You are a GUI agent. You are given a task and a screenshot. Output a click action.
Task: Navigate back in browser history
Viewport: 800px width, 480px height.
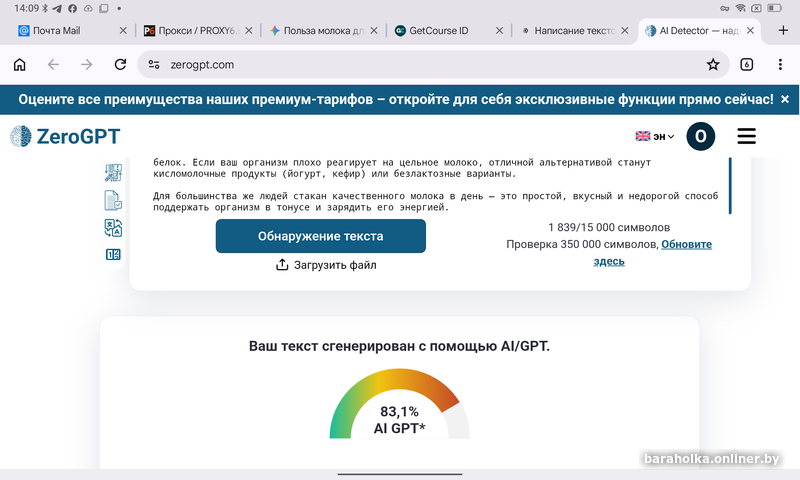53,65
